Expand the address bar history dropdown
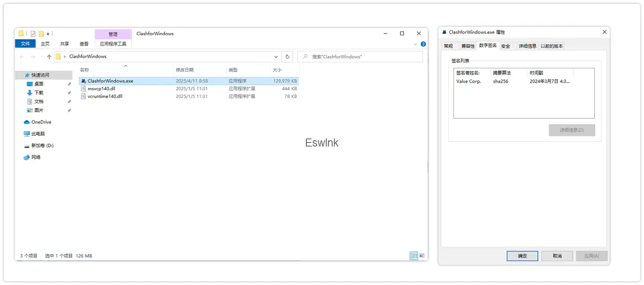644x285 pixels. pyautogui.click(x=276, y=57)
